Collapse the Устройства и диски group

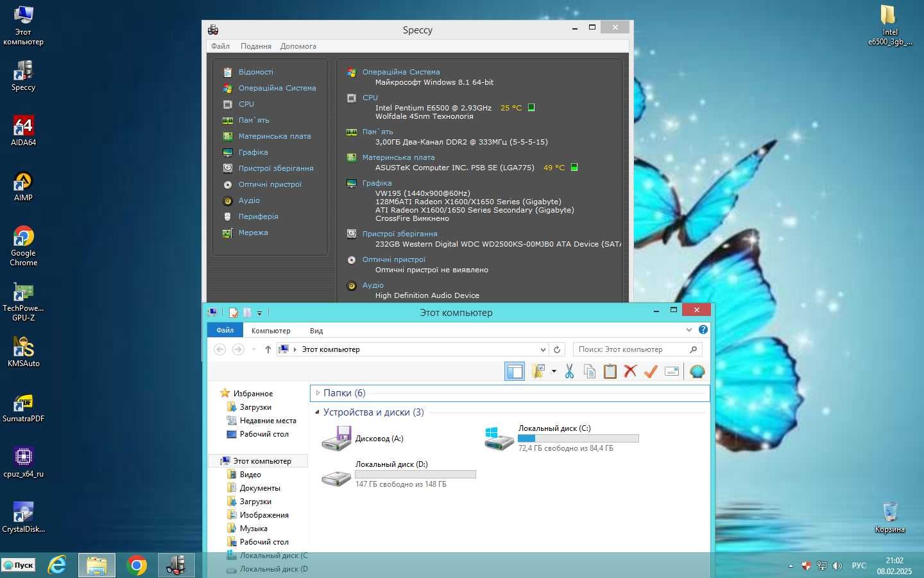(317, 412)
